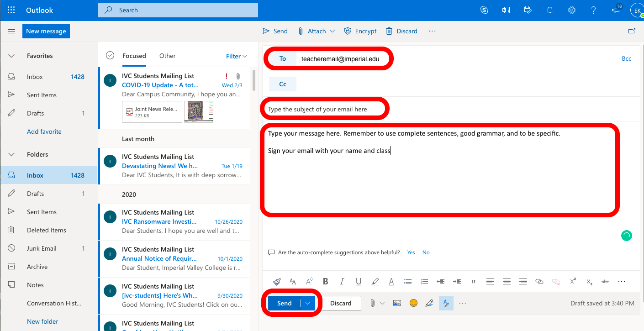Viewport: 644px width, 331px height.
Task: Open the EK account manager avatar
Action: (x=637, y=10)
